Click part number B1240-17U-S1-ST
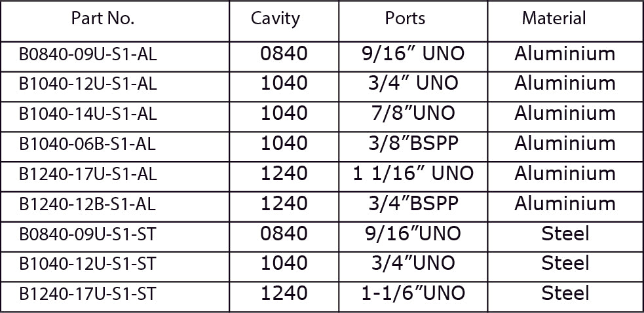Viewport: 644px width, 313px height. [88, 293]
